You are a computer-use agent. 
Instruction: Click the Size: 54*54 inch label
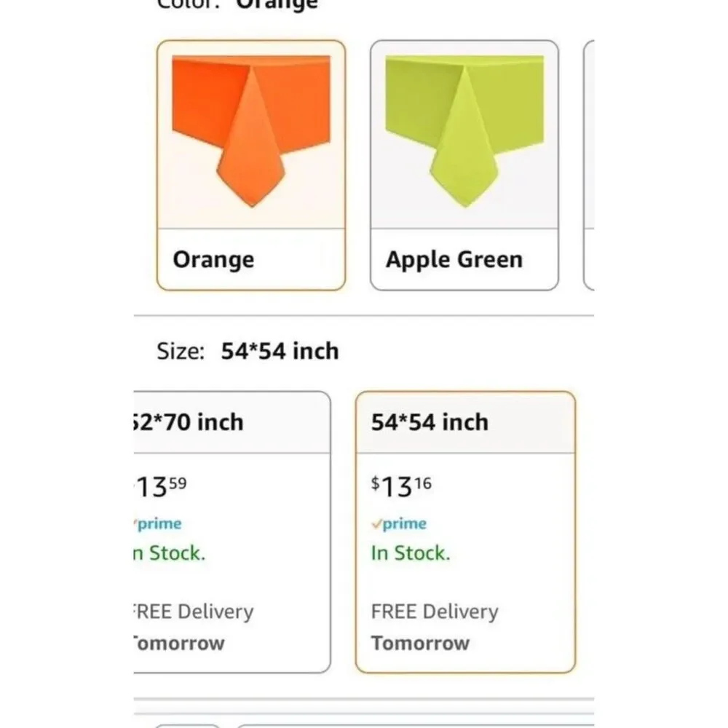[248, 351]
